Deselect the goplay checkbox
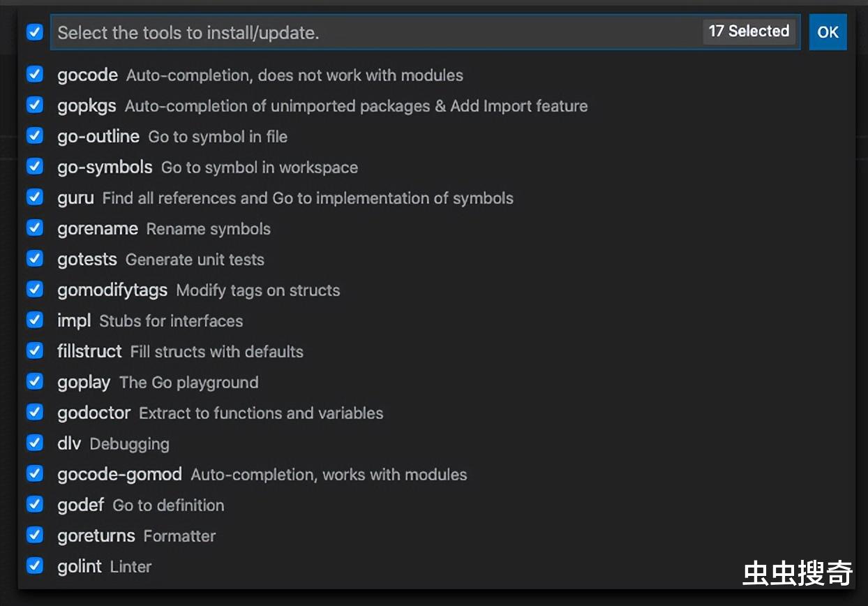Image resolution: width=868 pixels, height=606 pixels. pyautogui.click(x=35, y=381)
